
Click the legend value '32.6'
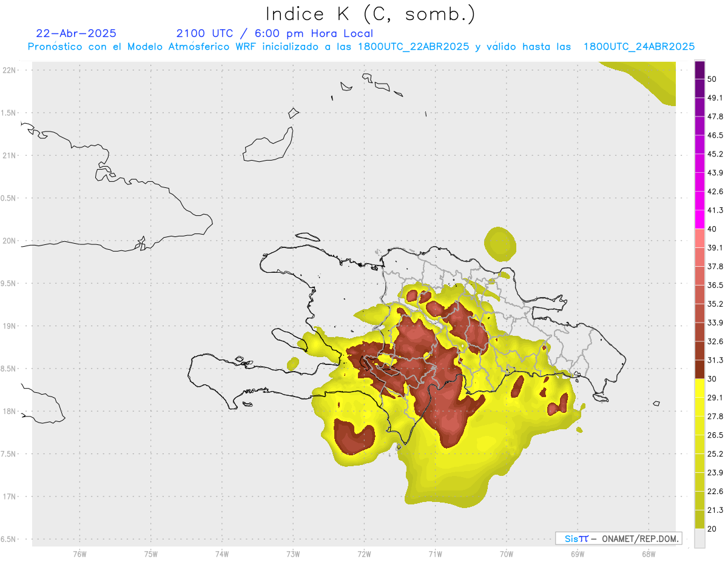click(715, 342)
